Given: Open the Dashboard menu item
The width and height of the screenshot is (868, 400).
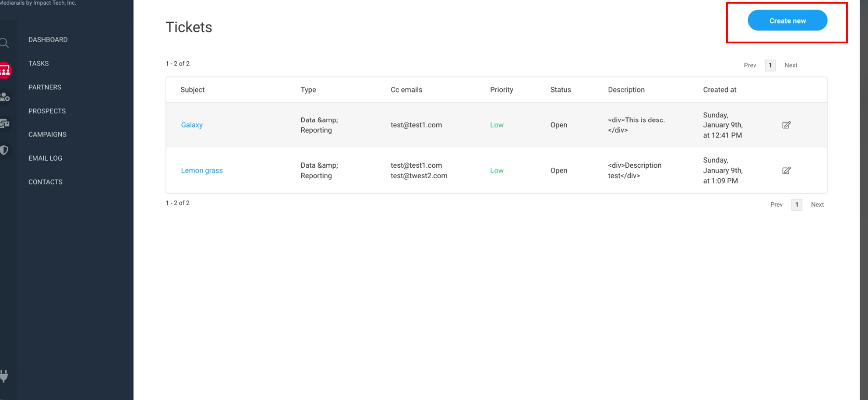Looking at the screenshot, I should point(48,40).
